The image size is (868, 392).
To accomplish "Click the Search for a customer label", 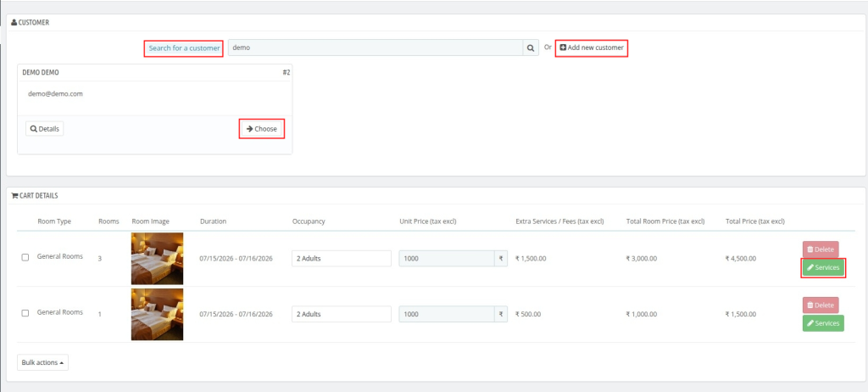I will [184, 48].
